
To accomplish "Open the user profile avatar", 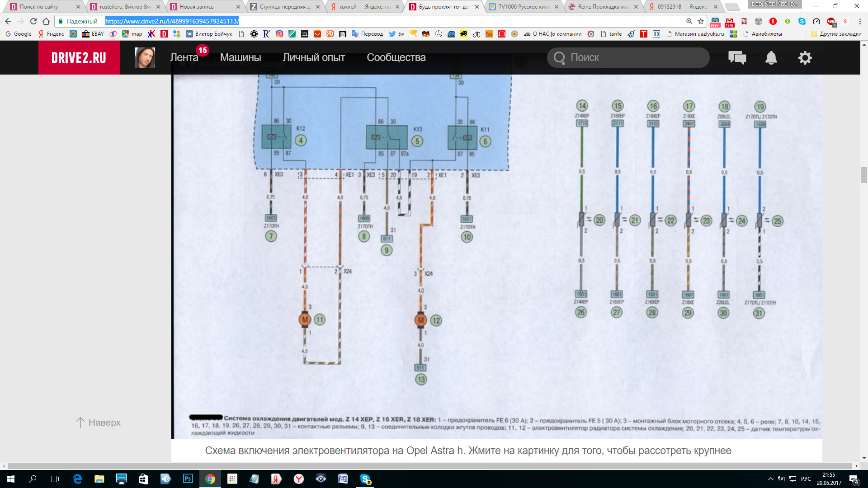I will pyautogui.click(x=145, y=57).
